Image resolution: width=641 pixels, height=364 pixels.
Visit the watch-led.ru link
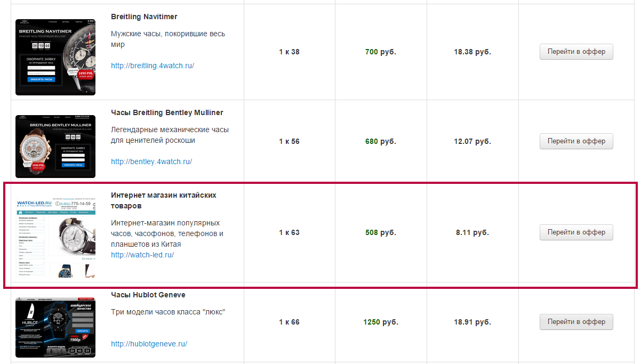142,255
